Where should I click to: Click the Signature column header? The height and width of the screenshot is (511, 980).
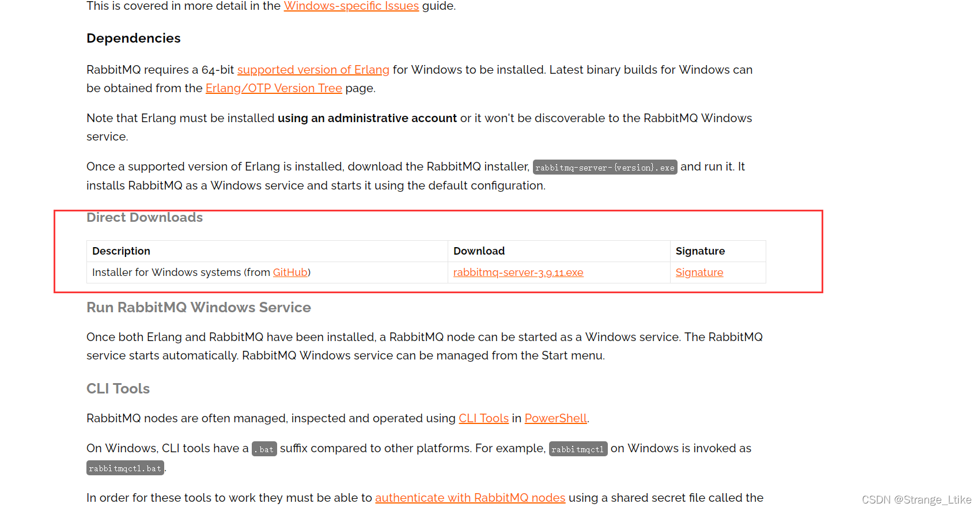[x=700, y=251]
